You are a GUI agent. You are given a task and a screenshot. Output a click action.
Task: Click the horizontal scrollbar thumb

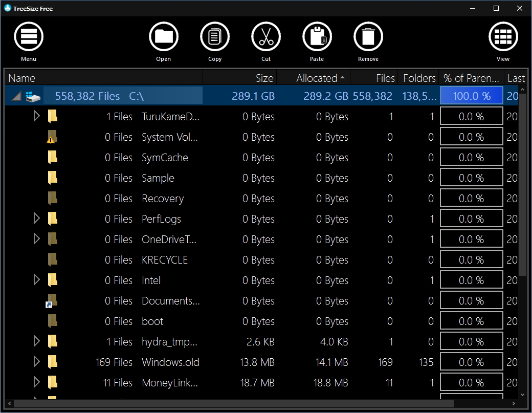click(233, 403)
